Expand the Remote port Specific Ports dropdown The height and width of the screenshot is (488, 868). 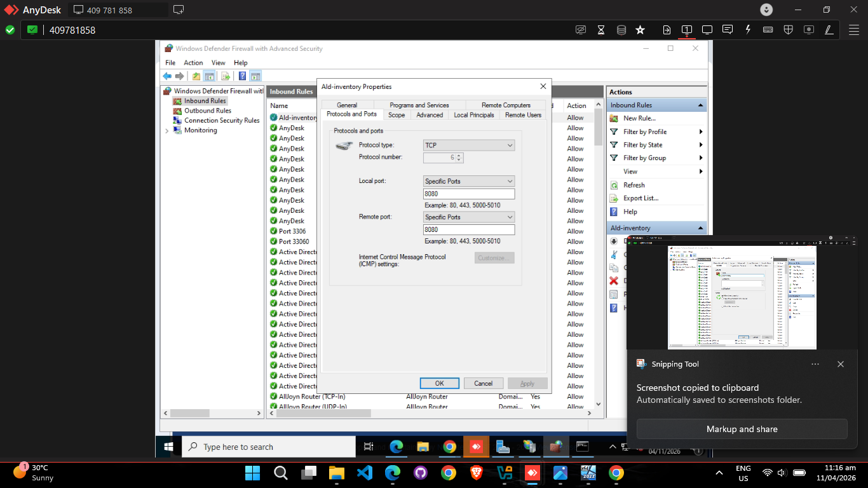(469, 217)
